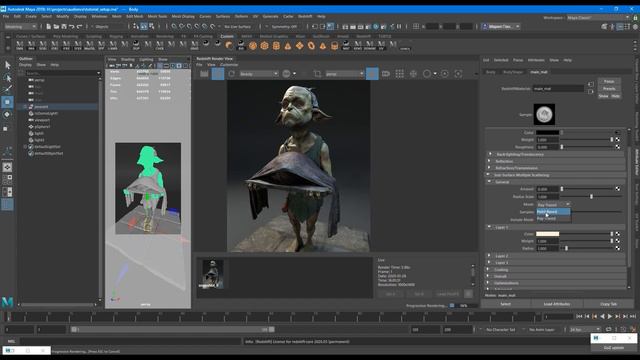This screenshot has width=640, height=360.
Task: Click the Load Attributes button
Action: point(557,304)
